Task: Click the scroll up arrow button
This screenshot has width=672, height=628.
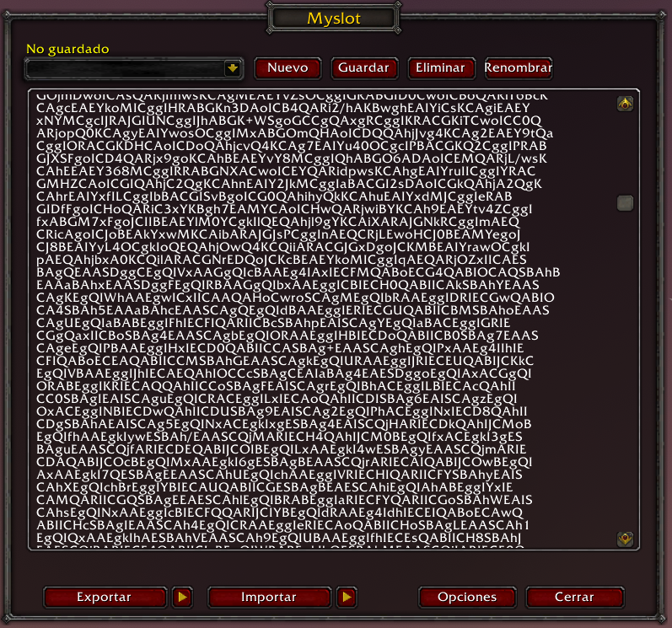Action: pos(625,104)
